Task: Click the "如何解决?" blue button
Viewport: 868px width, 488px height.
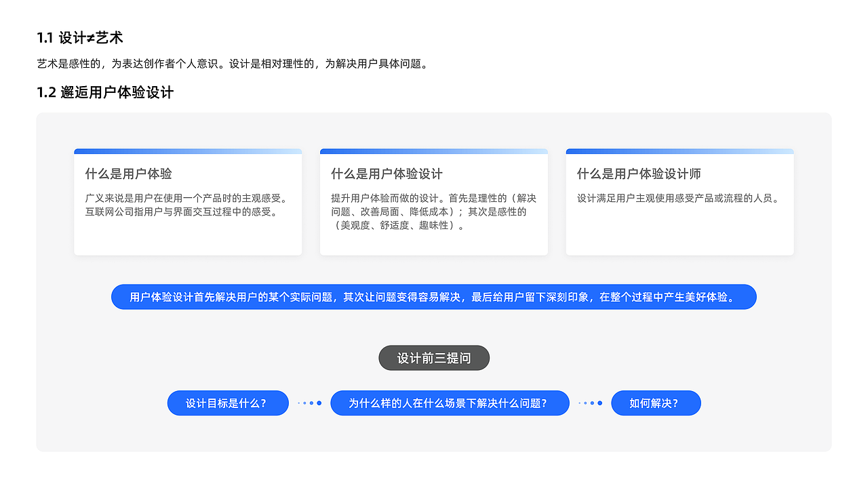Action: [x=656, y=403]
